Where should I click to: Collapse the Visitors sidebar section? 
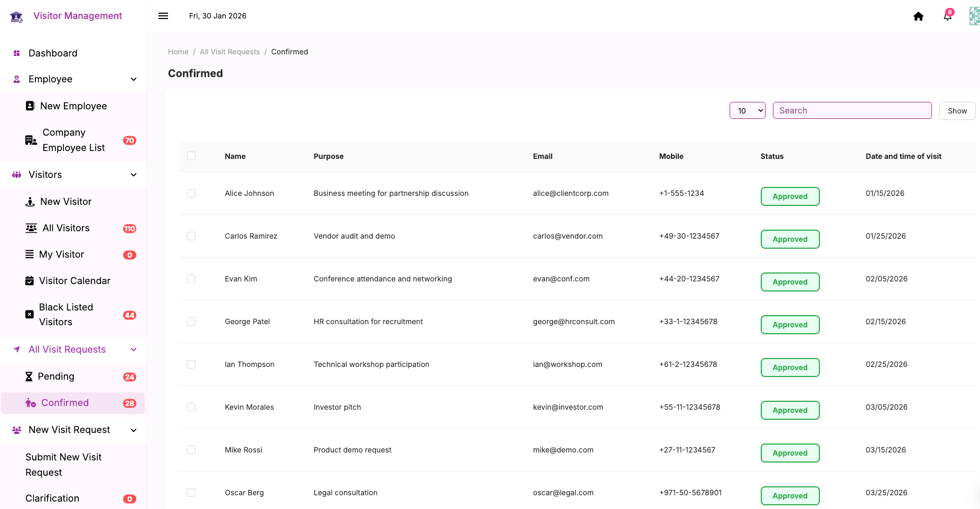(x=134, y=175)
